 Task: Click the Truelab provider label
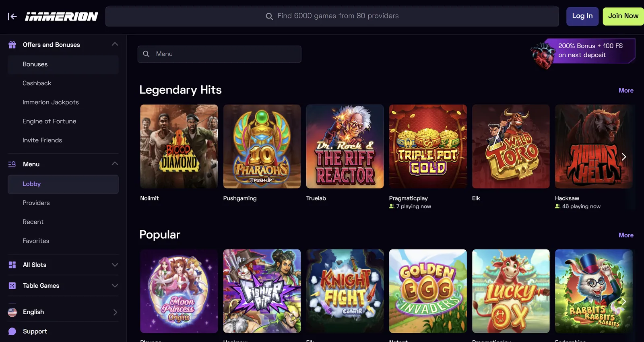coord(316,198)
